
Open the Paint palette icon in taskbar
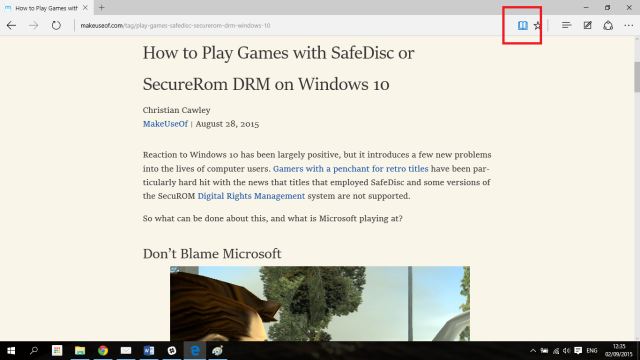pyautogui.click(x=218, y=351)
